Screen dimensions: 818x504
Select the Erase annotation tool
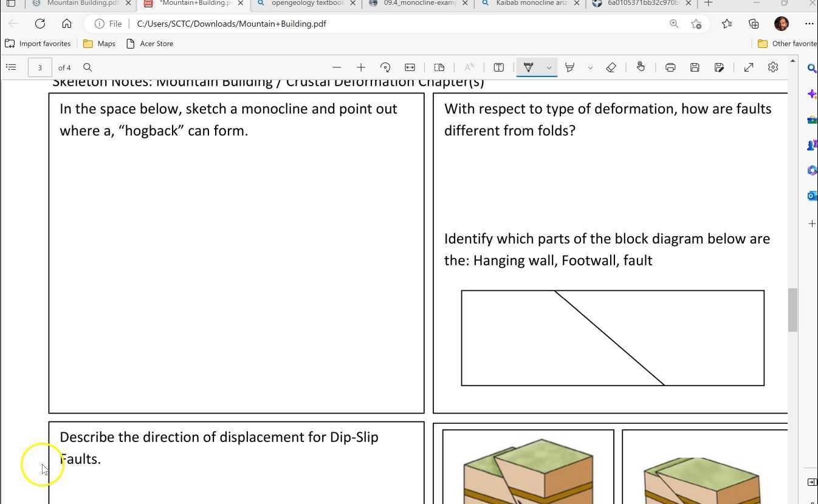coord(611,67)
